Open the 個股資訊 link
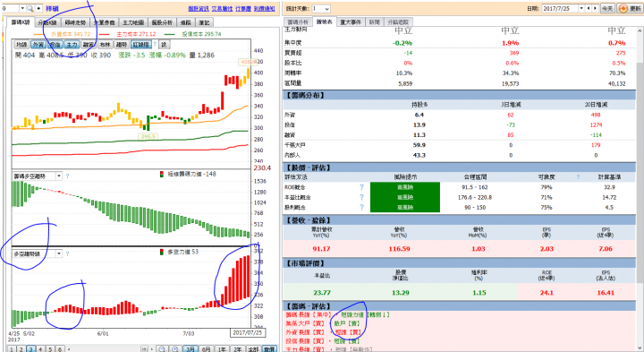Viewport: 644px width, 352px height. pyautogui.click(x=199, y=9)
